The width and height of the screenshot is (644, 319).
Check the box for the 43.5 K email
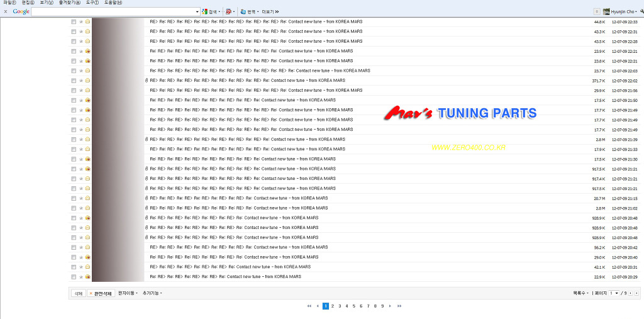pyautogui.click(x=74, y=41)
